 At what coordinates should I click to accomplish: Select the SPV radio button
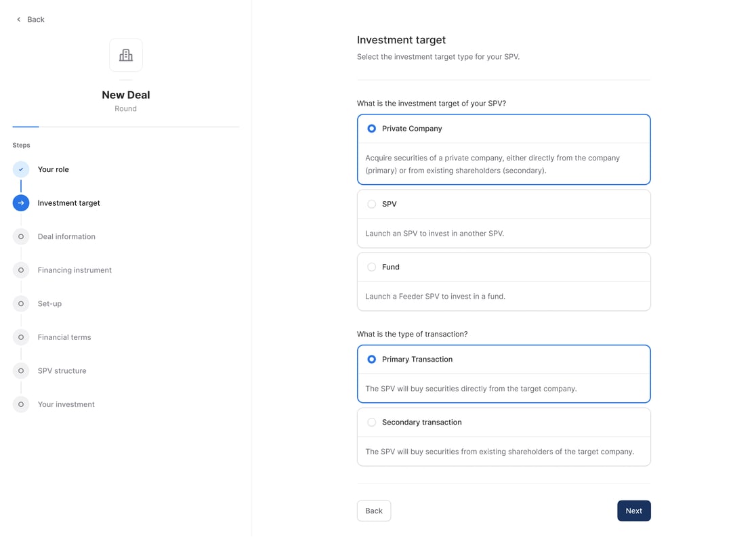(x=372, y=204)
